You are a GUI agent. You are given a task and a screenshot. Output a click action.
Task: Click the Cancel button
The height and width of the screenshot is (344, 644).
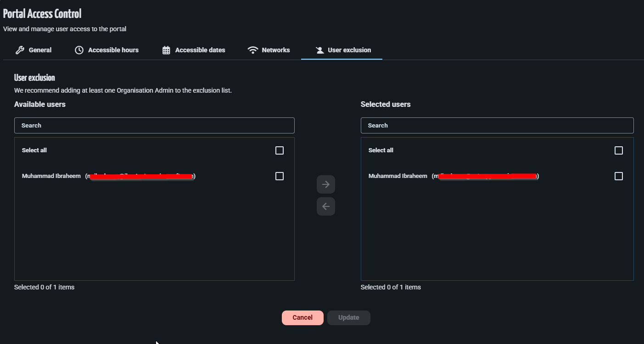[302, 318]
